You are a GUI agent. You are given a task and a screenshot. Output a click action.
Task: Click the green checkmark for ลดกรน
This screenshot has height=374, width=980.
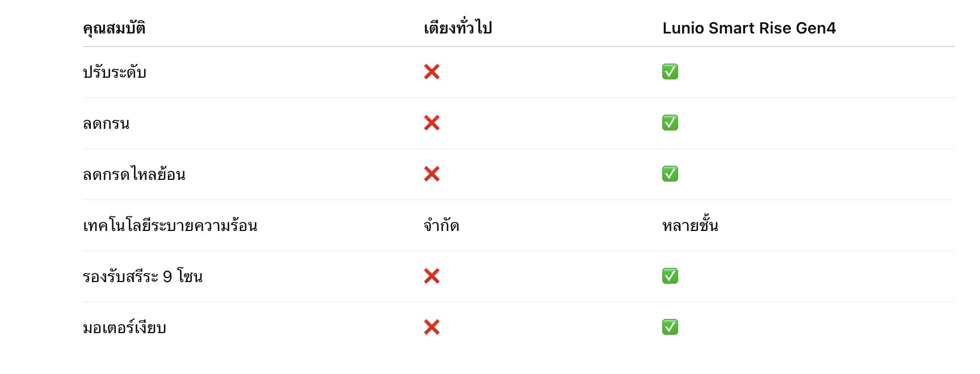[670, 123]
